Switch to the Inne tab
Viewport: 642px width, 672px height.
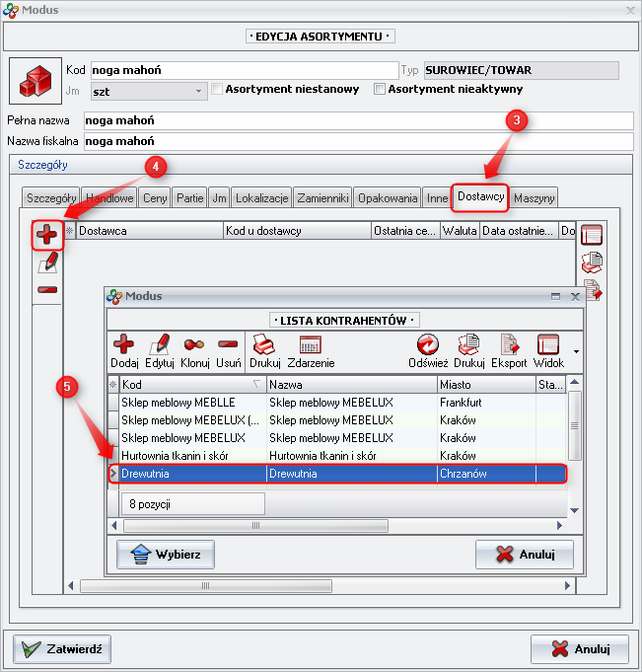coord(437,198)
